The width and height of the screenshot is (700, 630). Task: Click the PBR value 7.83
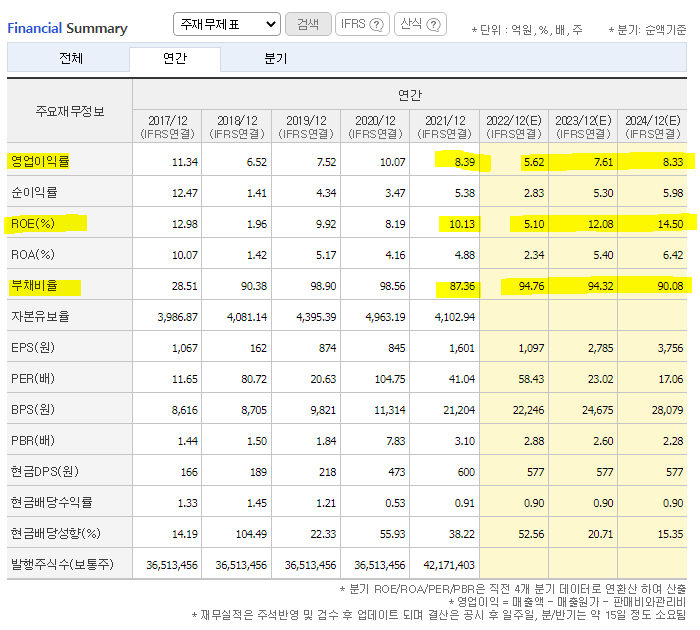(395, 441)
